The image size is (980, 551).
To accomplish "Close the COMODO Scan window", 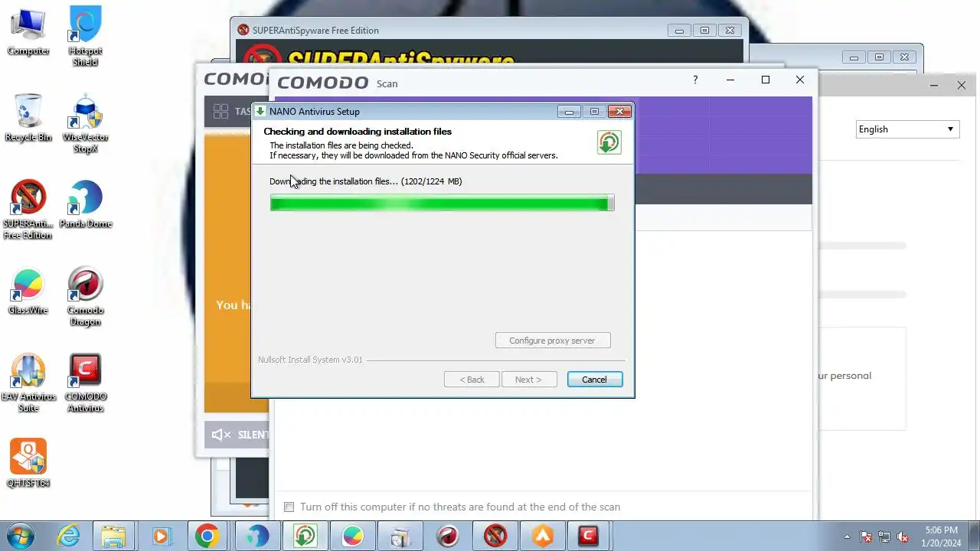I will (x=800, y=80).
